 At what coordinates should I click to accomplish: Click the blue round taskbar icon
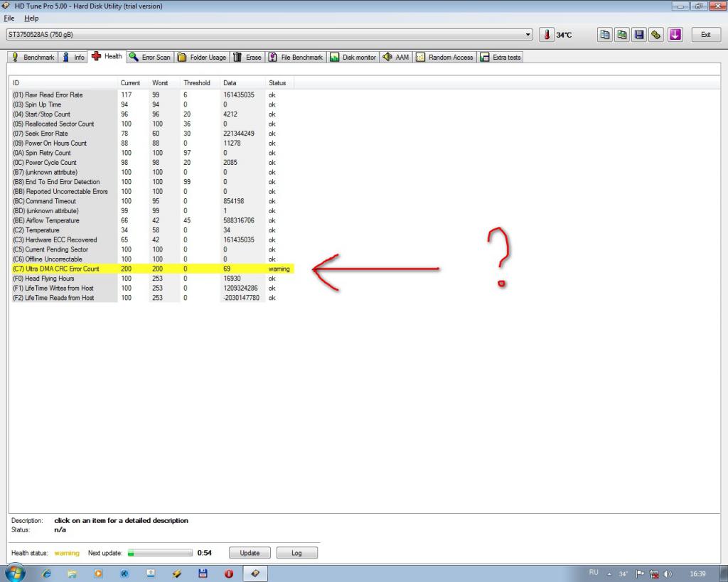(124, 573)
